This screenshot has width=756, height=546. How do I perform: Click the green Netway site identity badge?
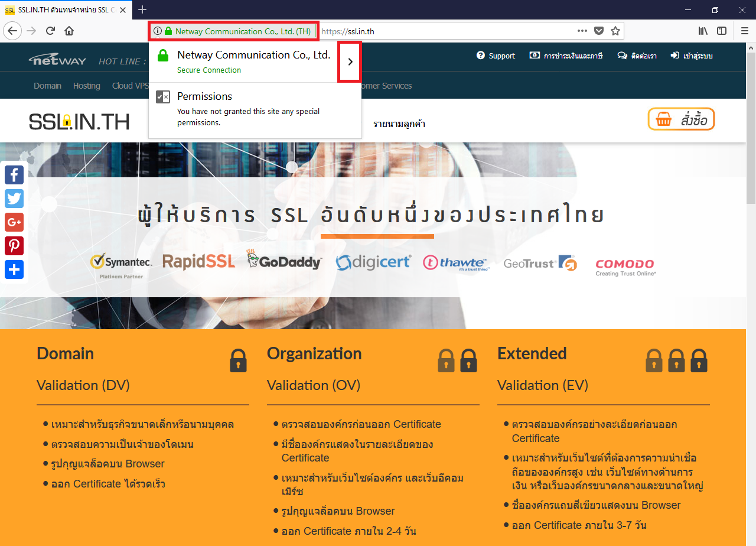pyautogui.click(x=233, y=31)
